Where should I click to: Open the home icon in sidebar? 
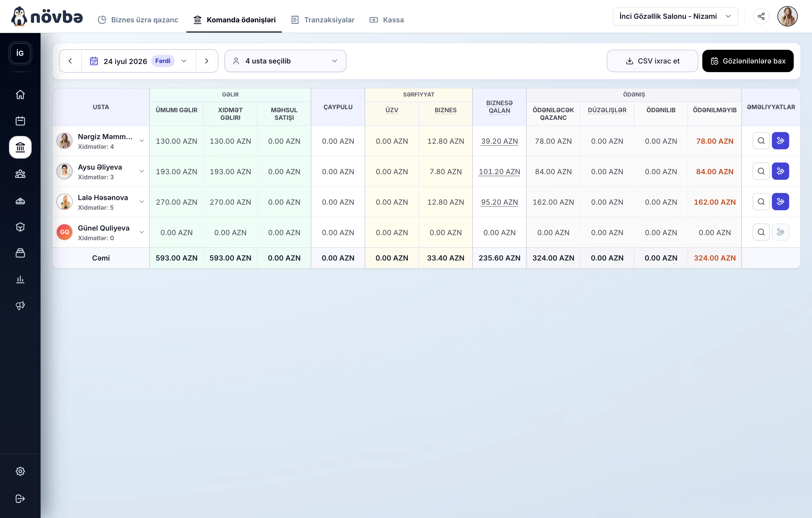(20, 95)
